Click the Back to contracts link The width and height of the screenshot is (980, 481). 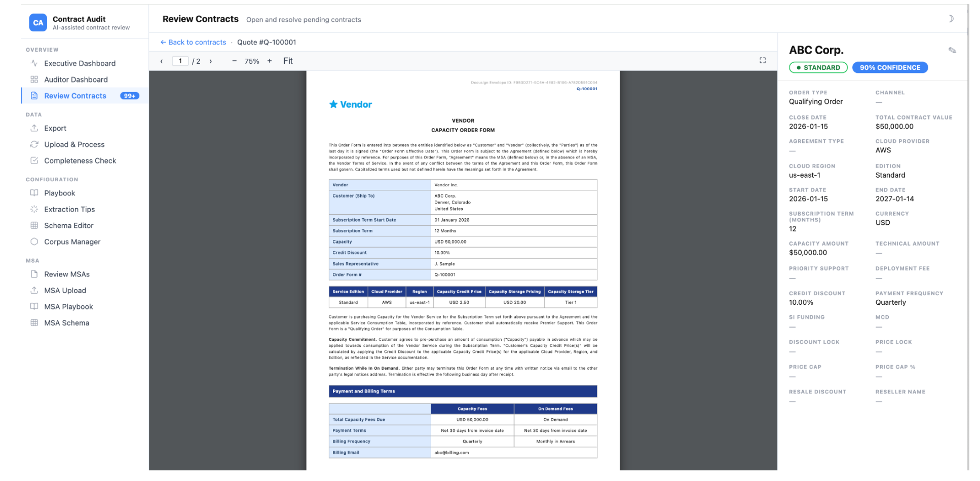[193, 43]
